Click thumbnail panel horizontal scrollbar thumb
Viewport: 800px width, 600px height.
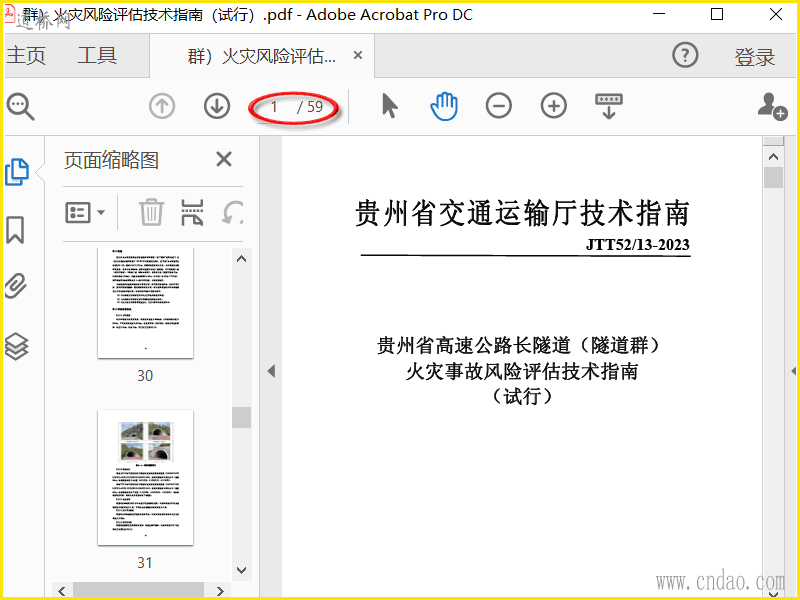(x=138, y=591)
